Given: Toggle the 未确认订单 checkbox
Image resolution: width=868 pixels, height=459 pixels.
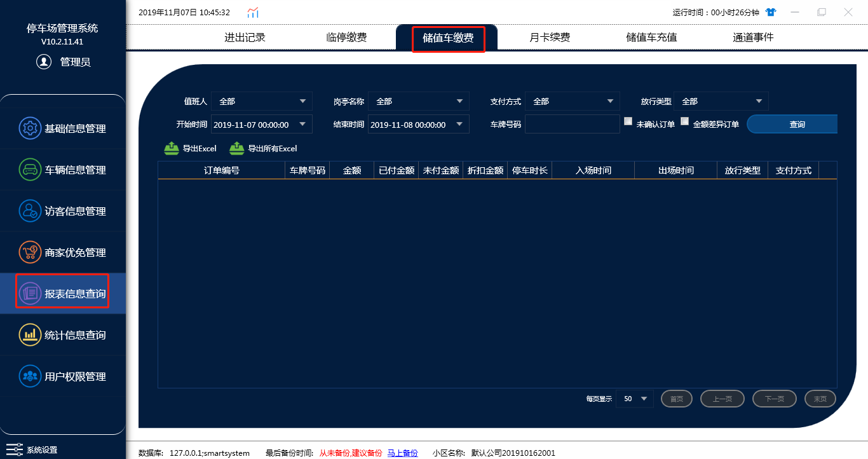Looking at the screenshot, I should (628, 121).
